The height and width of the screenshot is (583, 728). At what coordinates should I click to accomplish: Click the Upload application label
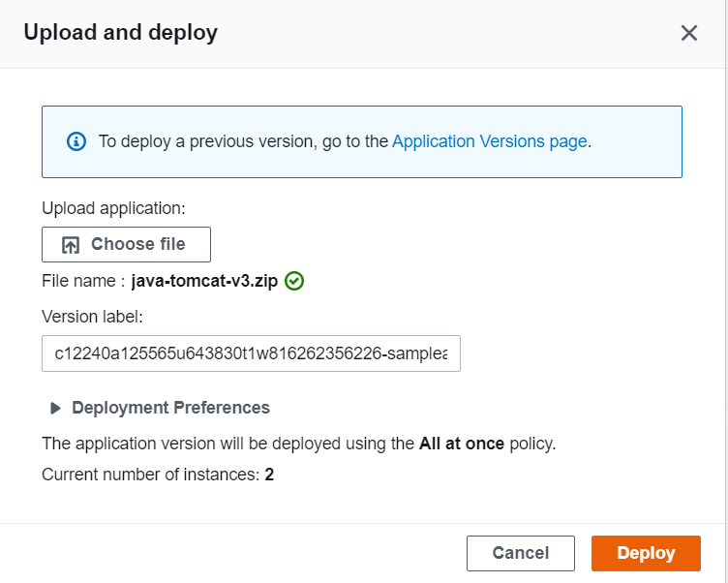tap(113, 207)
